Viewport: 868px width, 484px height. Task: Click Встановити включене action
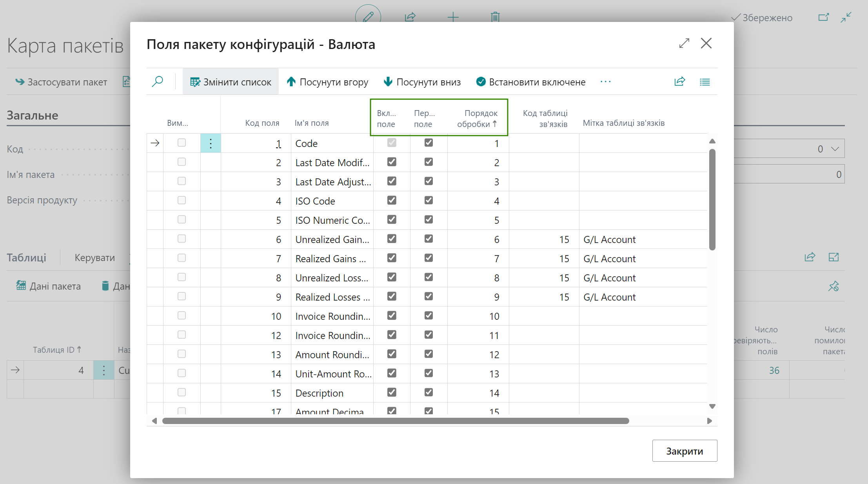coord(530,82)
